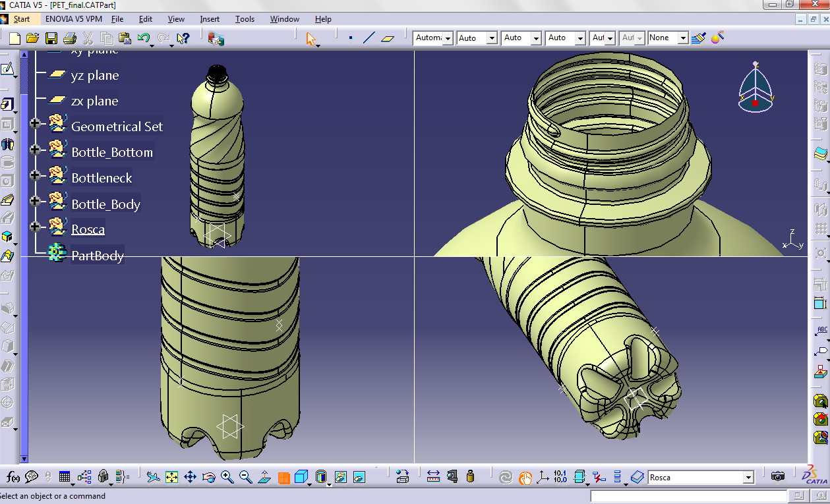The height and width of the screenshot is (504, 830).
Task: Toggle Hide/Show icon in view toolbar
Action: [341, 476]
